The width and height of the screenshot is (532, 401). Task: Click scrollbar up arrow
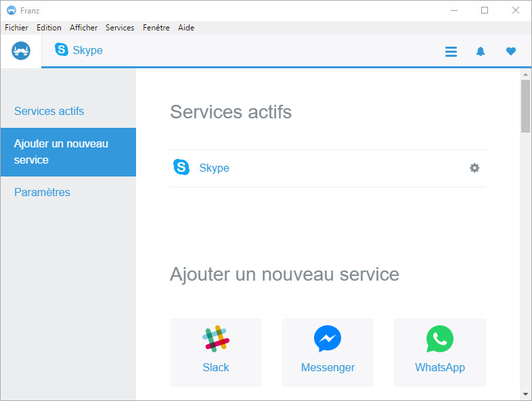pos(525,74)
